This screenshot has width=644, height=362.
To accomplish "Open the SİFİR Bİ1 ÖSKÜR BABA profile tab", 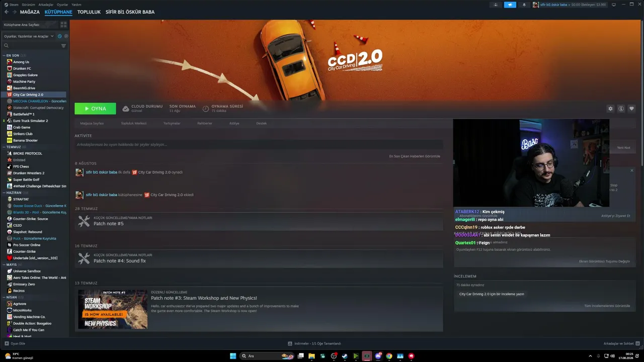I will tap(130, 12).
